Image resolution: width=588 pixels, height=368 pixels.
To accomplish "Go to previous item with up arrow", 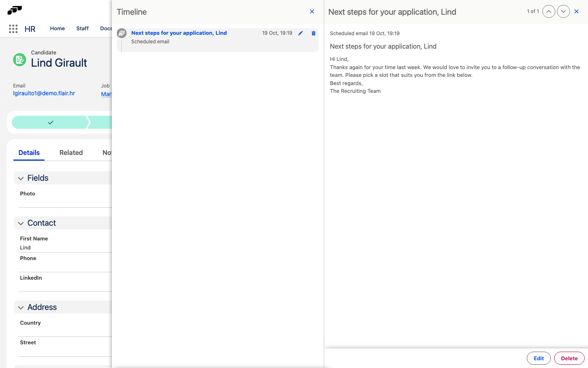I will point(549,11).
